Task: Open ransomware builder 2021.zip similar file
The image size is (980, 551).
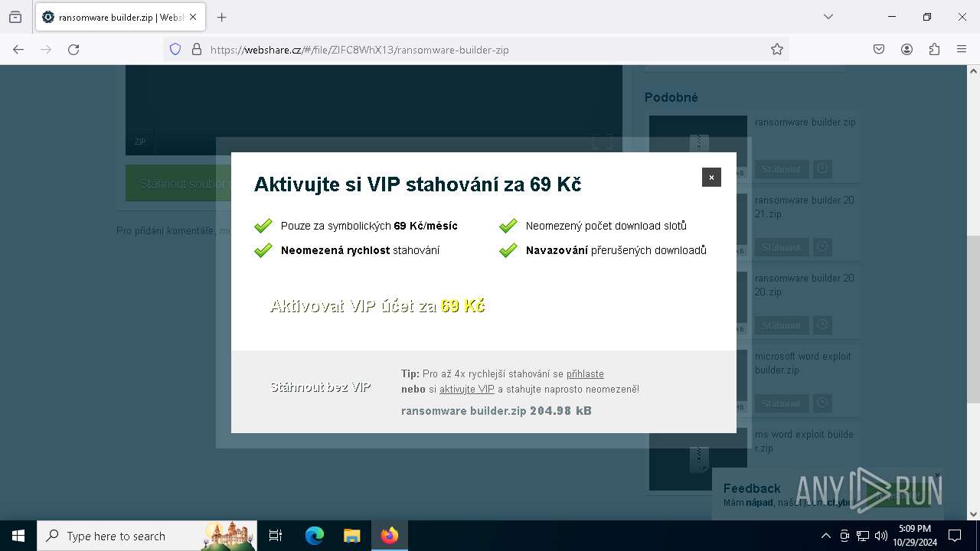Action: pos(805,207)
